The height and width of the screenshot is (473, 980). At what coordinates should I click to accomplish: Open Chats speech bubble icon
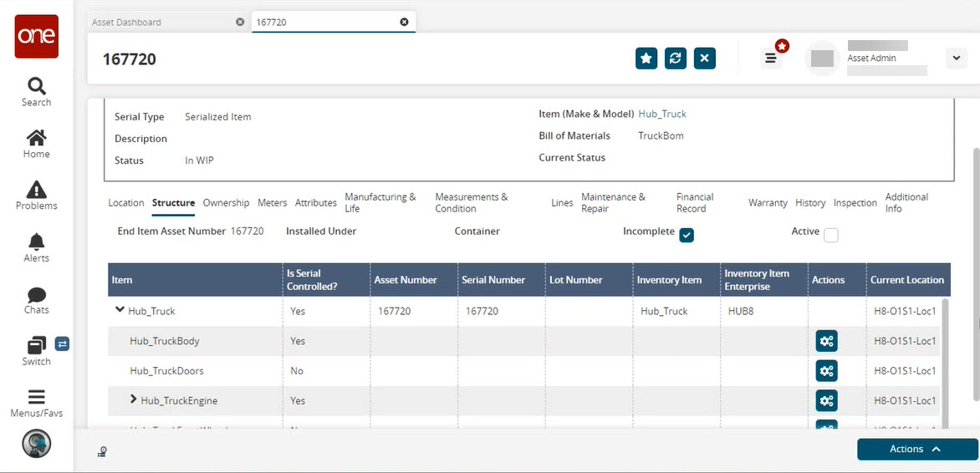tap(37, 299)
